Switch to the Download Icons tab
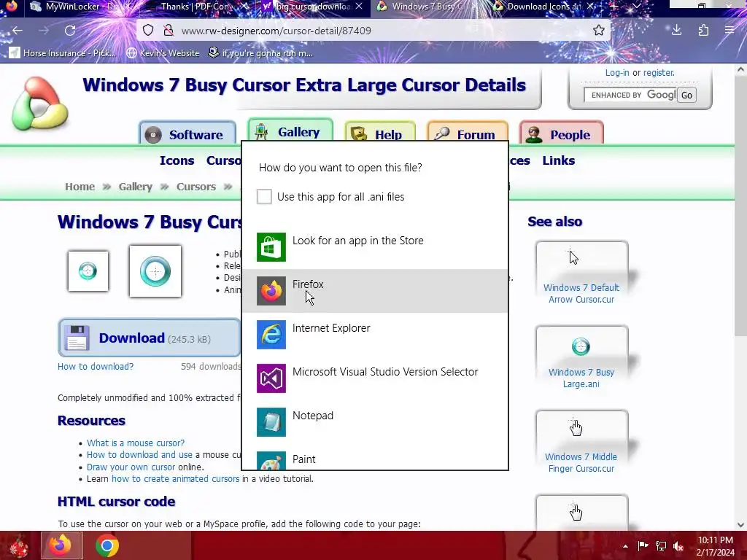This screenshot has height=560, width=747. click(x=544, y=7)
